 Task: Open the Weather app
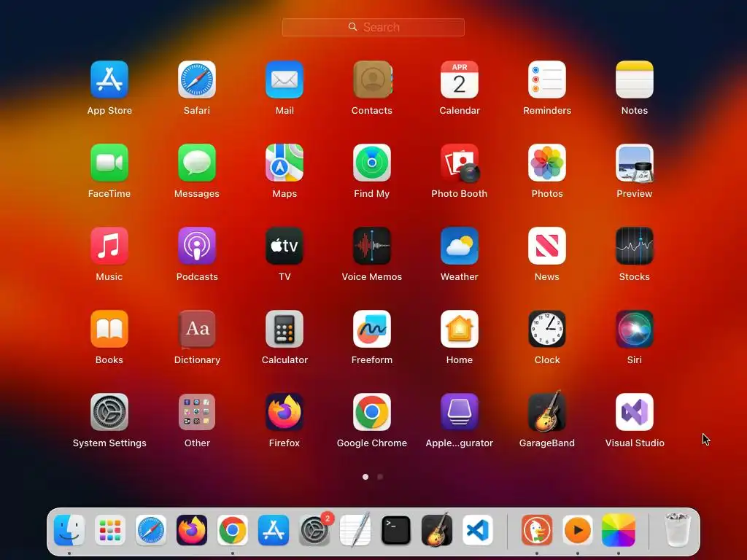click(x=460, y=246)
